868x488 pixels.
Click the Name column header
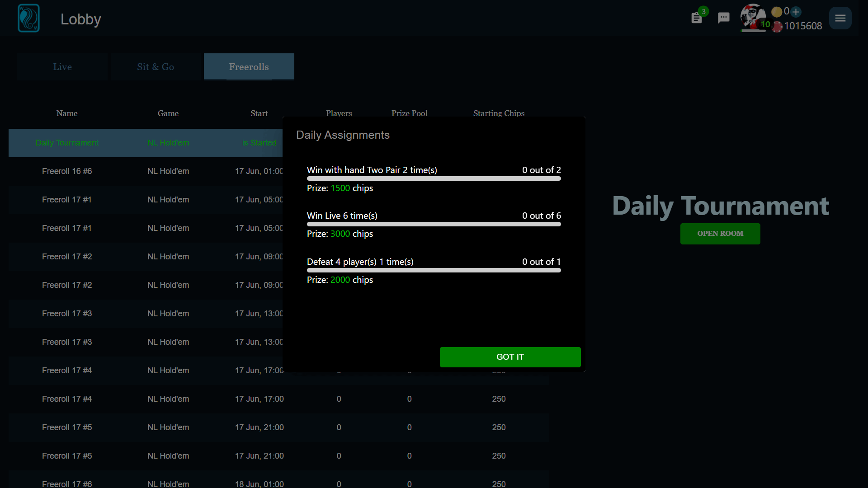(x=67, y=113)
